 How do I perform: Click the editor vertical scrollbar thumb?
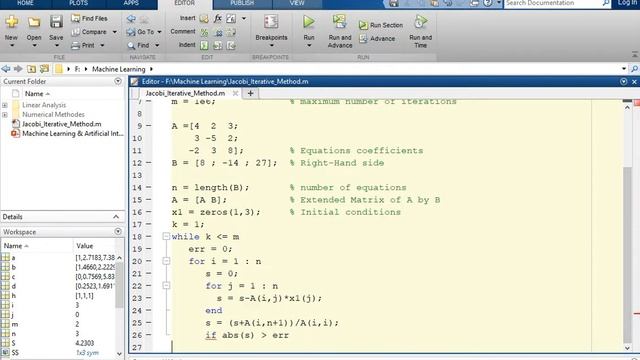click(x=627, y=255)
